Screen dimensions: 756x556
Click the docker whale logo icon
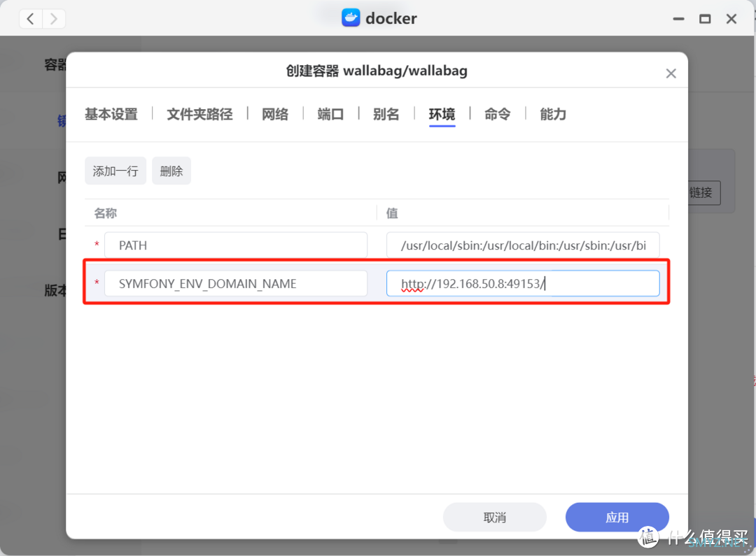tap(351, 17)
